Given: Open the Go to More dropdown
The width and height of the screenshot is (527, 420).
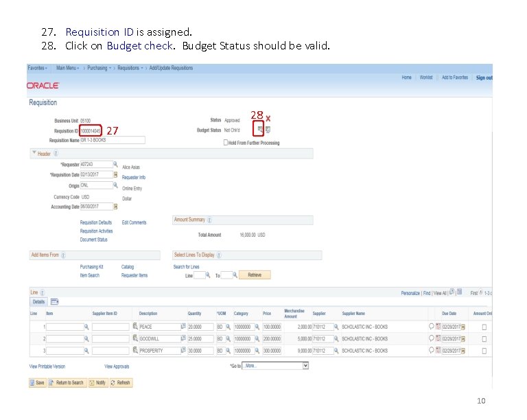Looking at the screenshot, I should [x=275, y=366].
